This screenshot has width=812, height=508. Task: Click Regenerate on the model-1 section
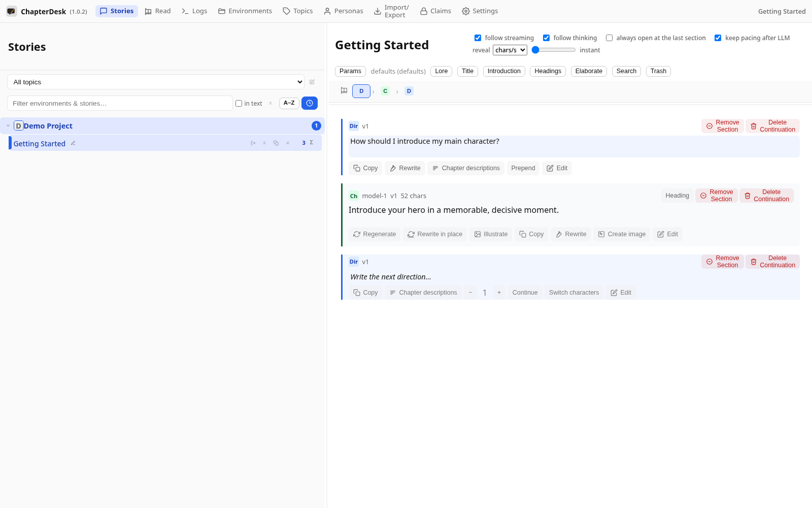(375, 234)
